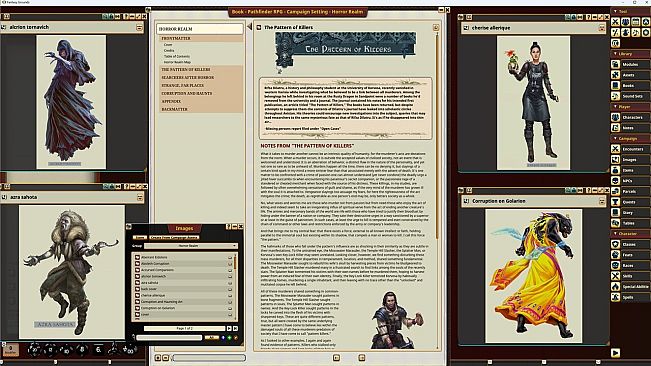The image size is (651, 366).
Task: Roll the d20 die
Action: [34, 349]
